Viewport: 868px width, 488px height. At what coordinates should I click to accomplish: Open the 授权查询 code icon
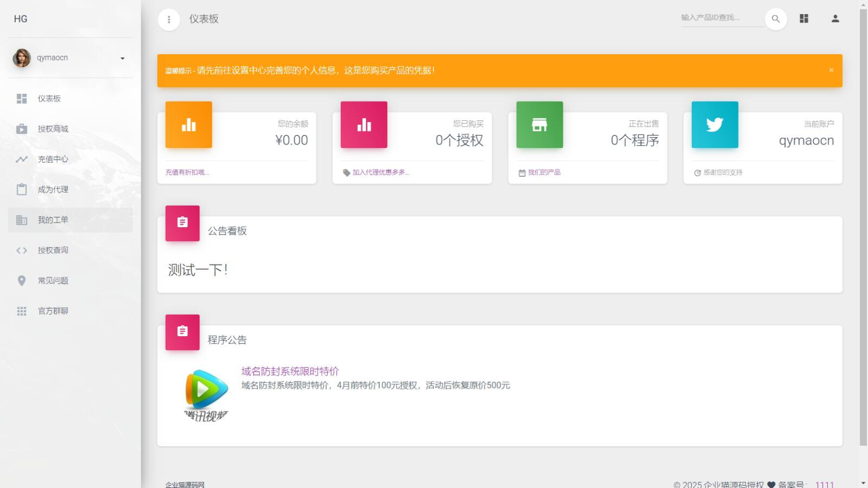pyautogui.click(x=21, y=250)
